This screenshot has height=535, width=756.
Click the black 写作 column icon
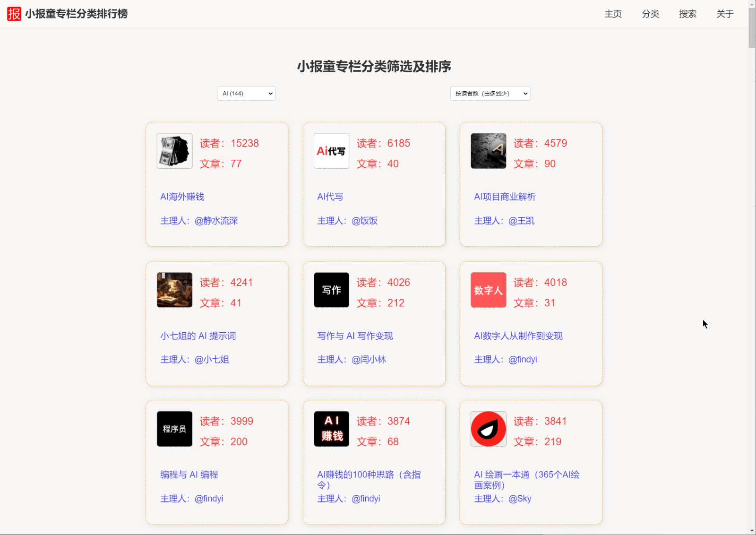pos(331,290)
